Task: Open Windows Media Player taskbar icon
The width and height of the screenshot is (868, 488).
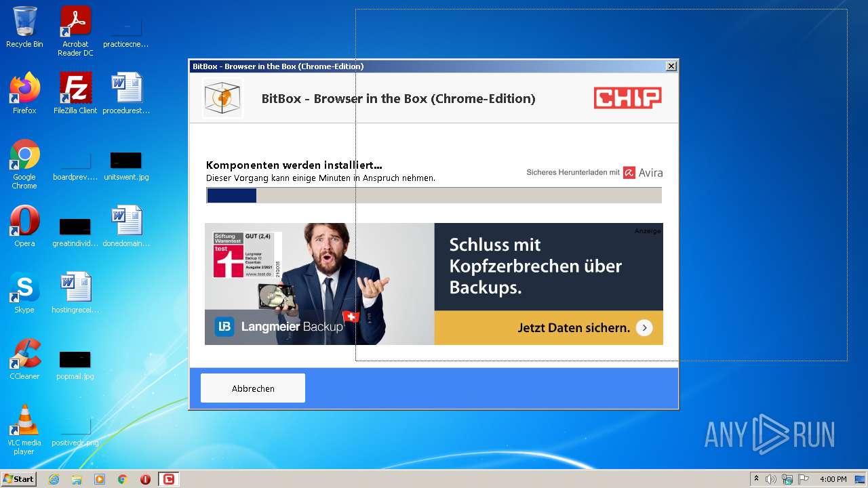Action: (100, 479)
